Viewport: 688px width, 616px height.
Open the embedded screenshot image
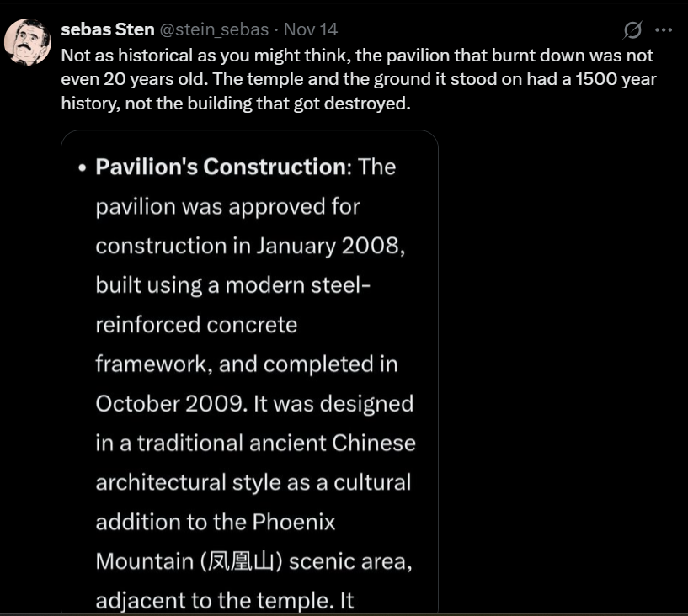pyautogui.click(x=249, y=370)
